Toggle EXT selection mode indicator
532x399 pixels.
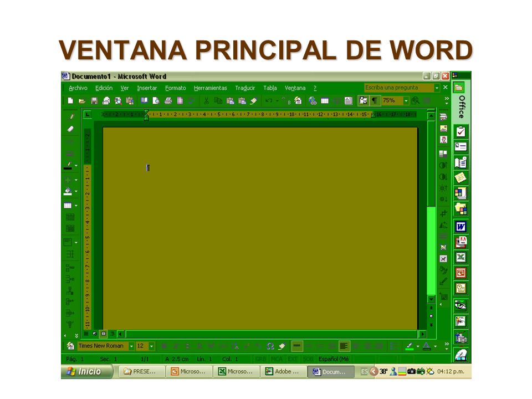click(x=293, y=359)
